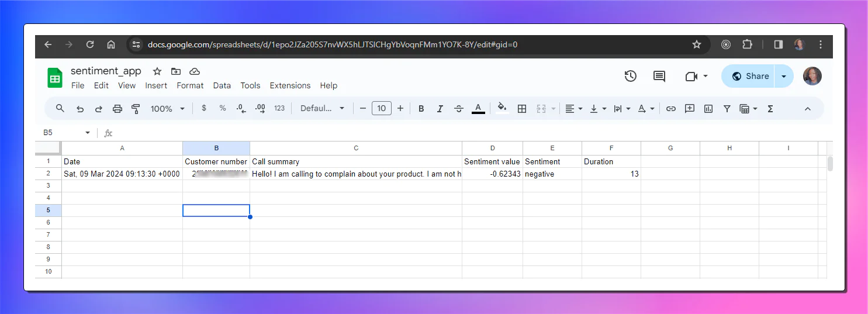Open the 100% zoom dropdown

(167, 108)
